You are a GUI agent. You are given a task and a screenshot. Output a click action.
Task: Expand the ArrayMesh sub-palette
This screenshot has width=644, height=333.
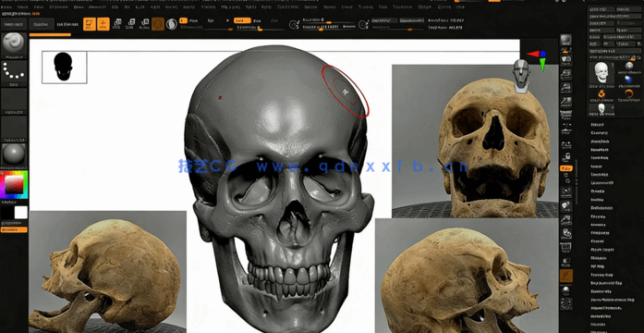(x=600, y=141)
